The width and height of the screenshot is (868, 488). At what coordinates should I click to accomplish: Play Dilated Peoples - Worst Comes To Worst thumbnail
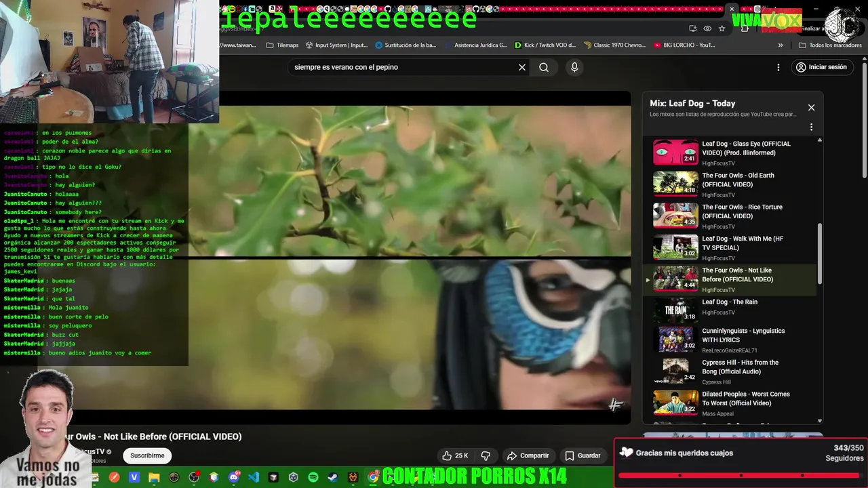675,403
